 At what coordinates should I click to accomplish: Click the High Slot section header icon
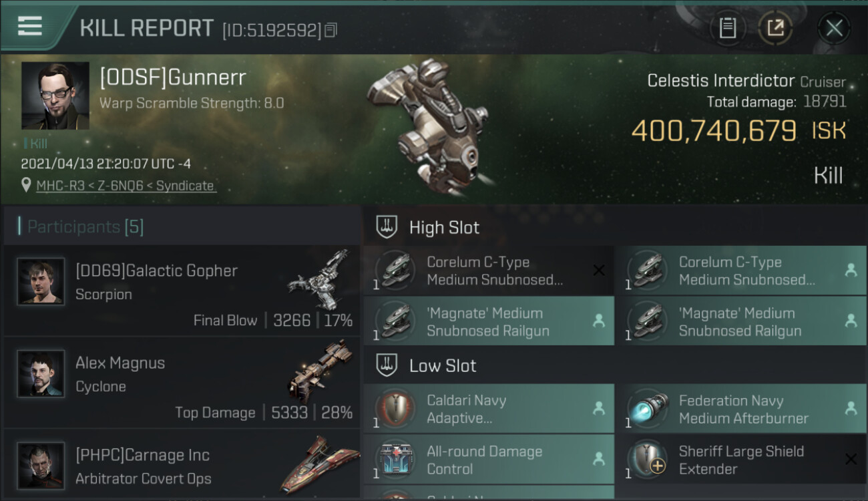(387, 227)
